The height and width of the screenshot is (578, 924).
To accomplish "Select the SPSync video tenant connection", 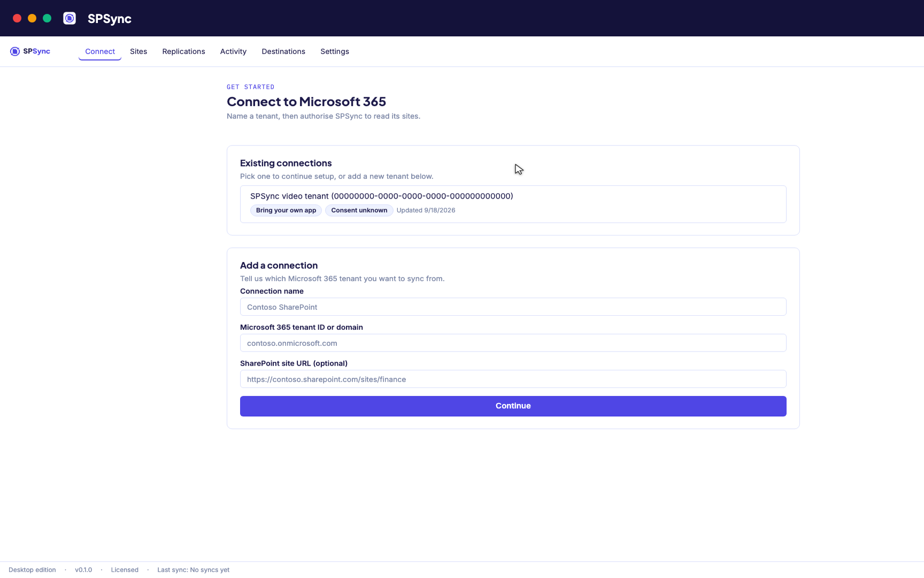I will coord(513,204).
